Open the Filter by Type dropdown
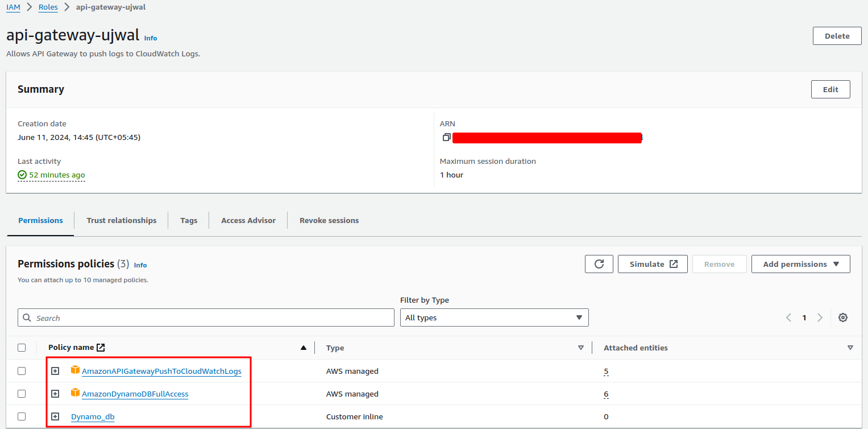The width and height of the screenshot is (868, 429). [x=494, y=317]
